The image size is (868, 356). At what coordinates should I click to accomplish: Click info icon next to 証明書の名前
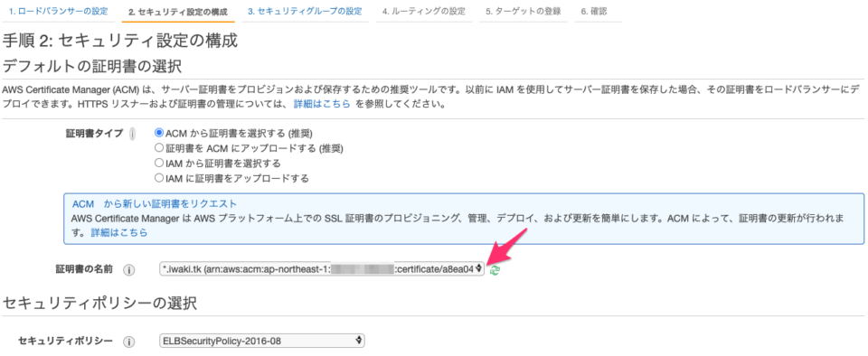coord(129,270)
